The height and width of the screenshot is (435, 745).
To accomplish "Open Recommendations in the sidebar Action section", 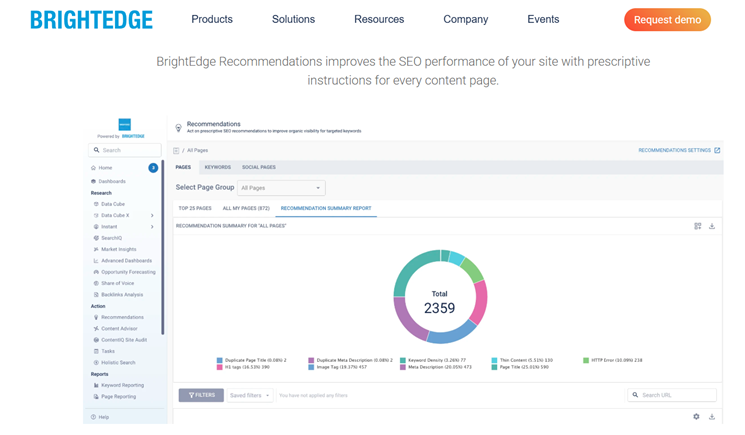I will (x=122, y=317).
